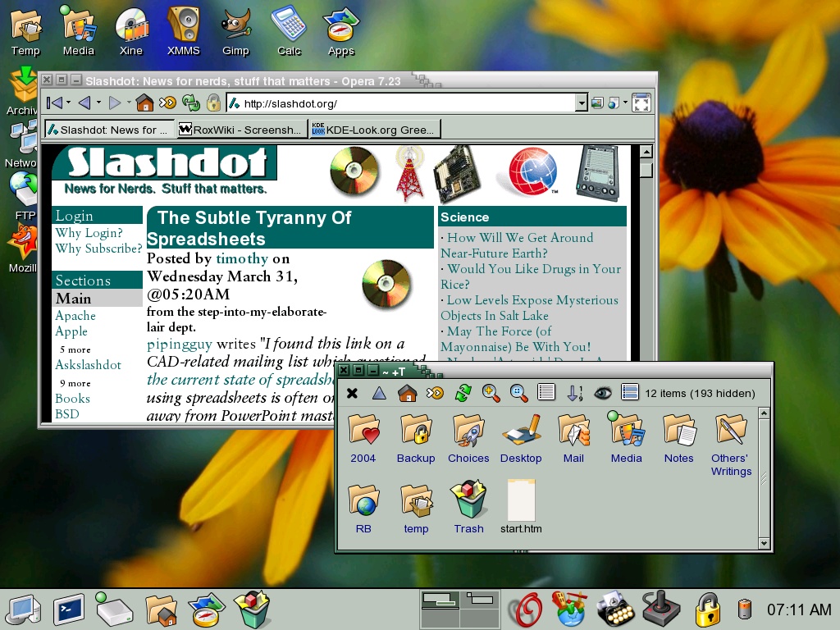Screen dimensions: 840x630
Task: Switch ROX filer to details list view
Action: coord(546,393)
